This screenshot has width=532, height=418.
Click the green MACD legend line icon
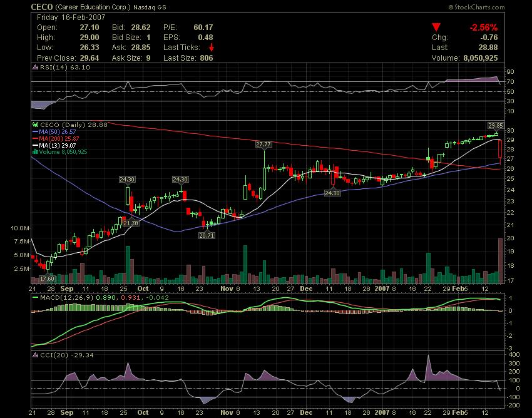coord(35,298)
